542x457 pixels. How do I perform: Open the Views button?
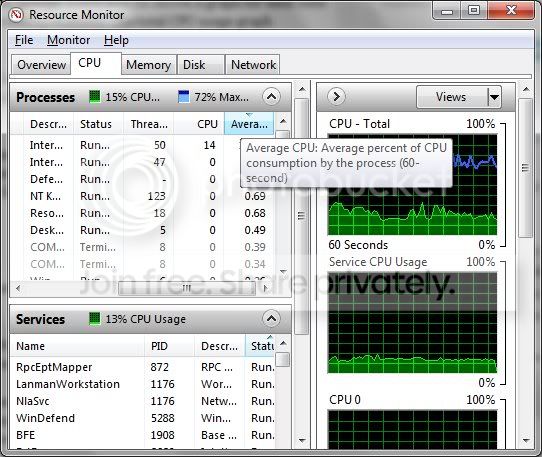click(x=451, y=97)
